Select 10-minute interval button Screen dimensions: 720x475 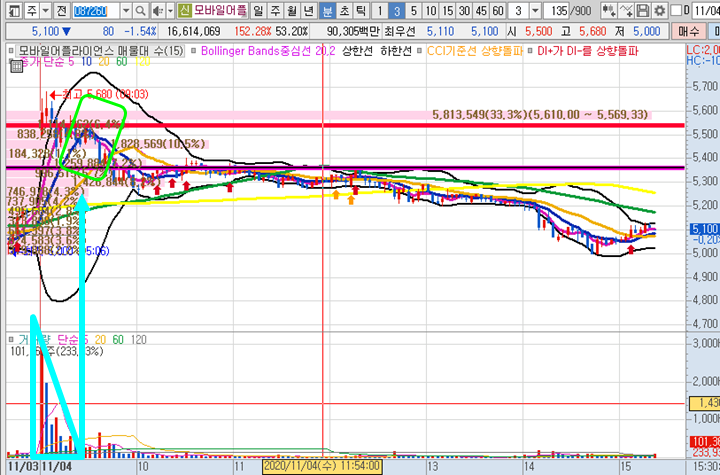tap(431, 10)
